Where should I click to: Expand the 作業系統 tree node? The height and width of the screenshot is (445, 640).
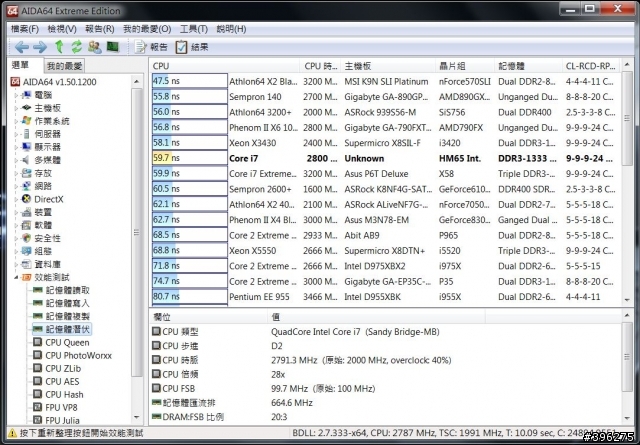click(17, 121)
